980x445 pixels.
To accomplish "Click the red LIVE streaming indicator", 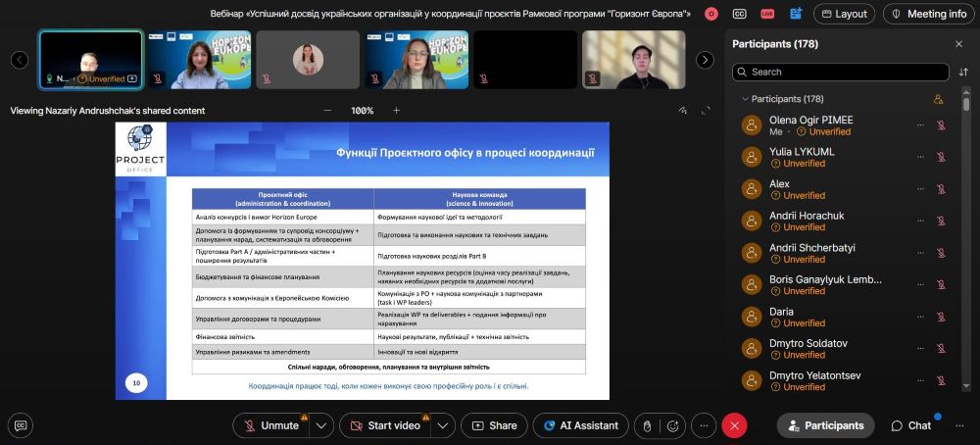I will (x=767, y=14).
